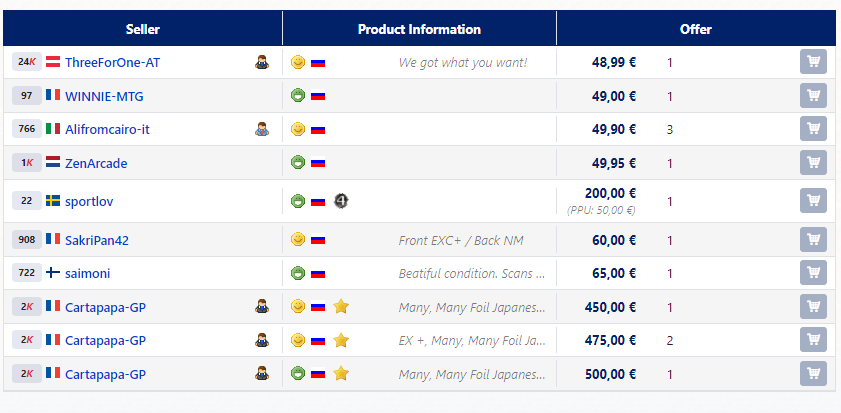Open the ZenArcade seller page
This screenshot has width=841, height=413.
coord(96,163)
